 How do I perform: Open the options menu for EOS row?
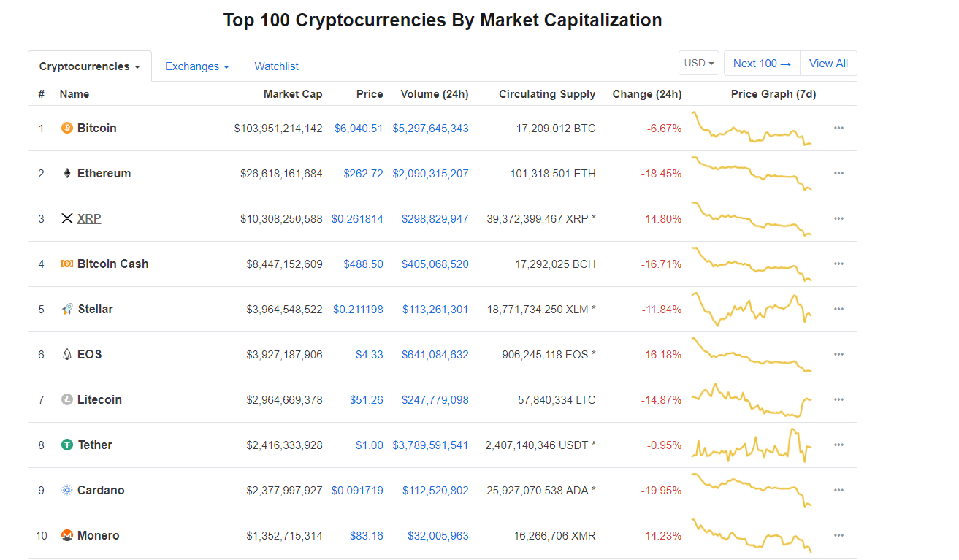(838, 354)
